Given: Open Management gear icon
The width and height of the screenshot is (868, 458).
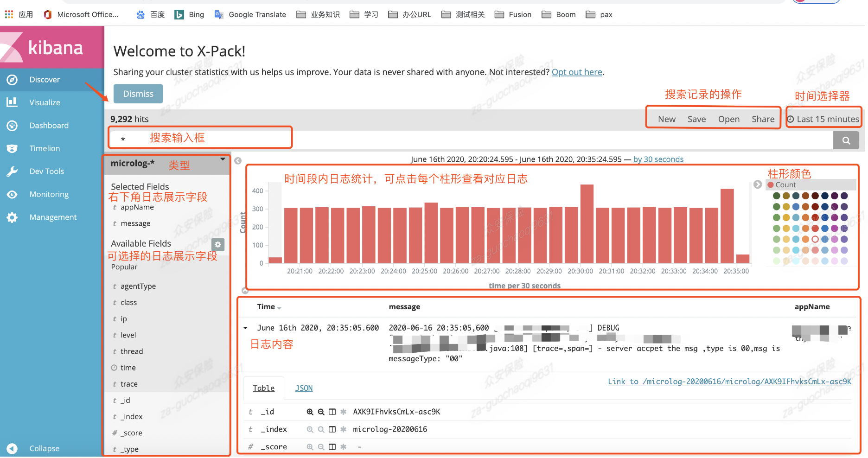Looking at the screenshot, I should [12, 217].
